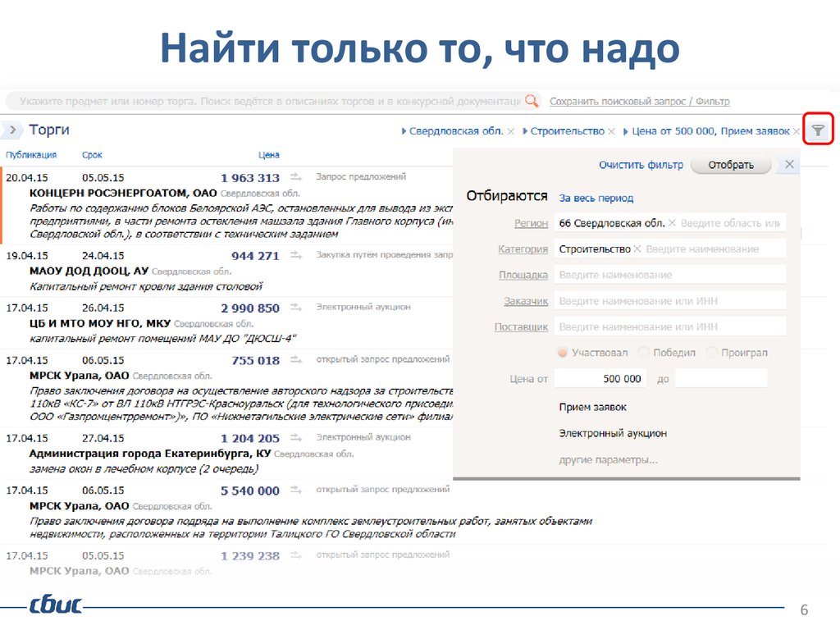Click the Очистить фильтр link
Viewport: 840px width, 630px height.
point(641,165)
